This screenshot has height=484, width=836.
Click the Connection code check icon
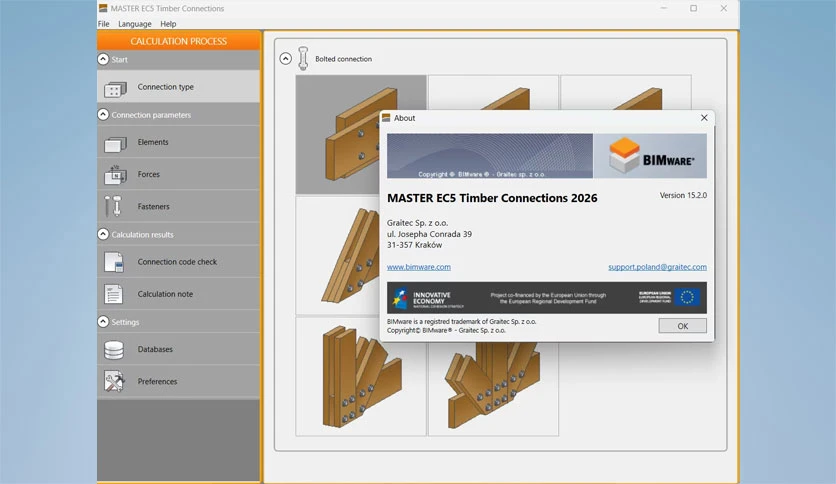pos(114,262)
